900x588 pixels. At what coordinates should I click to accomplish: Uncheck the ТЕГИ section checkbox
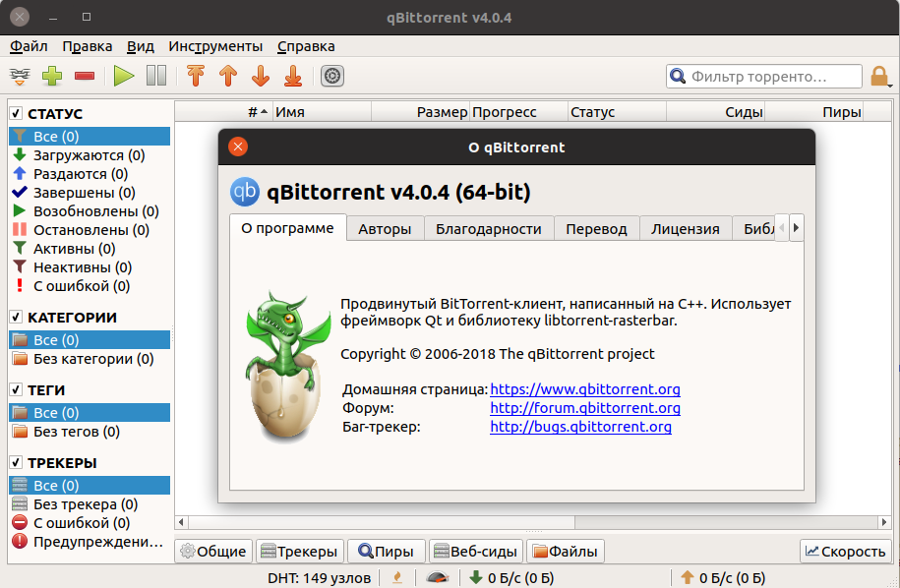point(16,389)
